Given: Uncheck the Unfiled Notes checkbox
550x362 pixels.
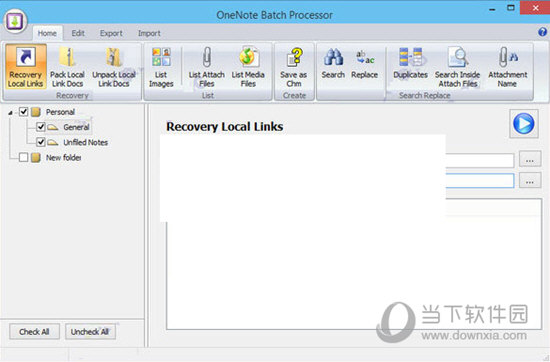Looking at the screenshot, I should [x=41, y=142].
